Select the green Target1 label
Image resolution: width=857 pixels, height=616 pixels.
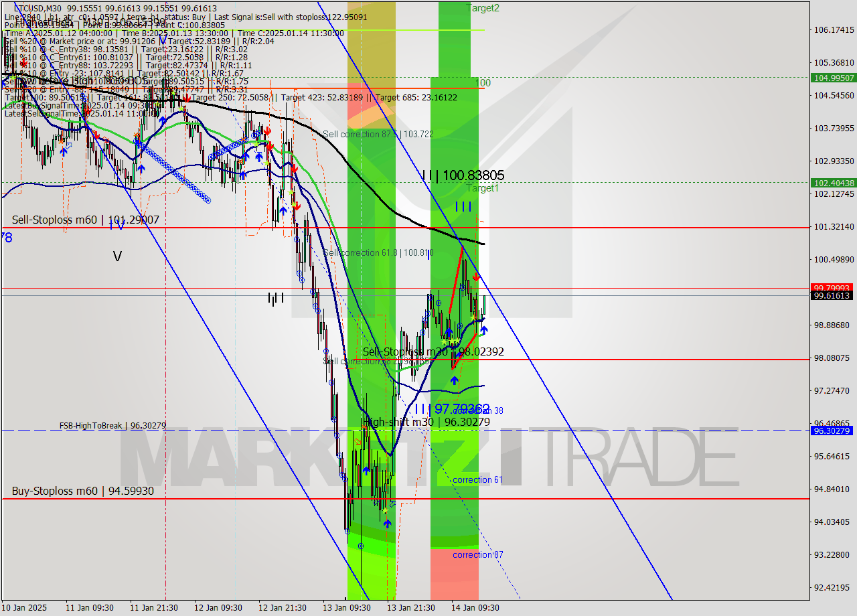pos(483,188)
